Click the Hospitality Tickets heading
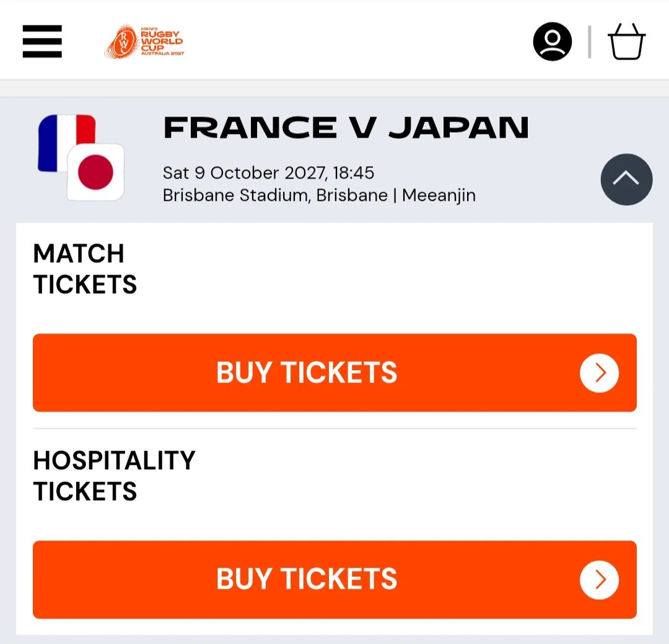669x644 pixels. 114,475
